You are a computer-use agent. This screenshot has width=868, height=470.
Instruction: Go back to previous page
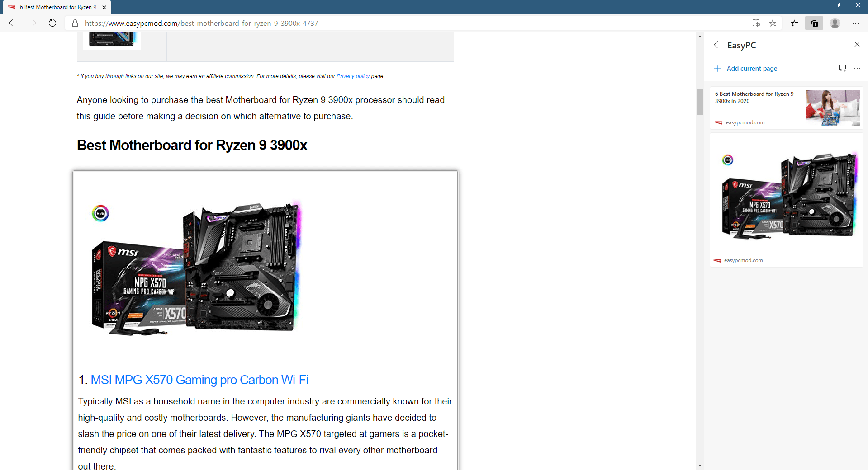[13, 23]
